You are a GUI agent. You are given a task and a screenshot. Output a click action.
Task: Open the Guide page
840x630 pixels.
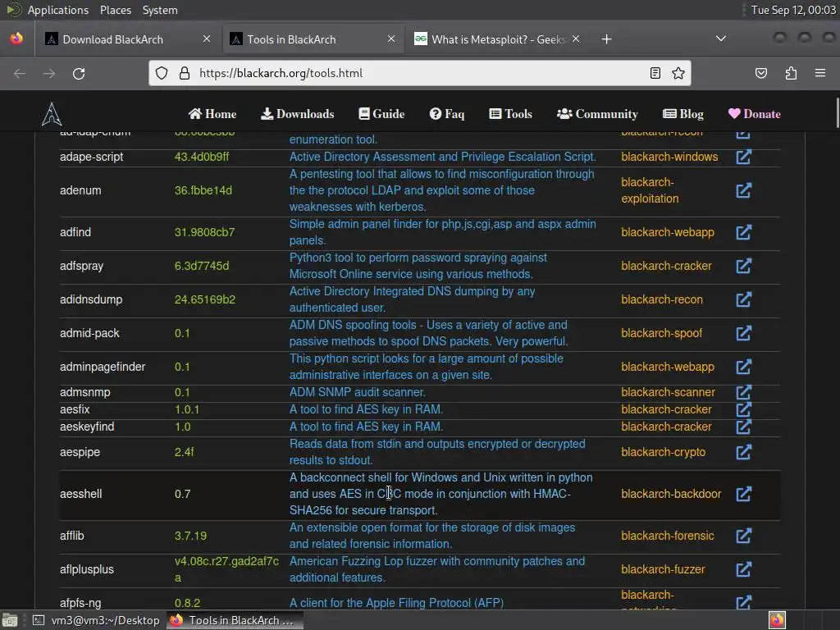click(381, 113)
